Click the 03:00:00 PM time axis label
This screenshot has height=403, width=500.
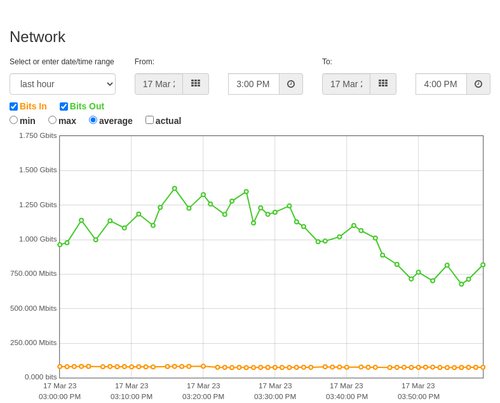coord(60,397)
